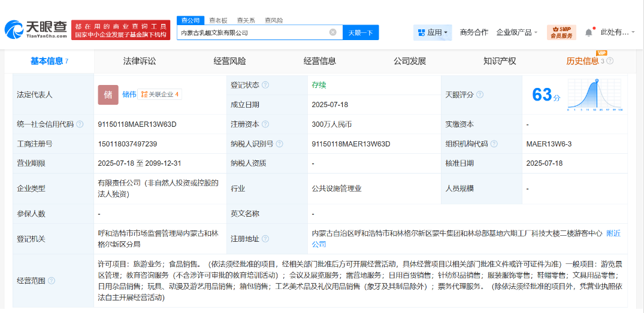Open the 经营信息 tab
This screenshot has width=644, height=313.
coord(320,61)
